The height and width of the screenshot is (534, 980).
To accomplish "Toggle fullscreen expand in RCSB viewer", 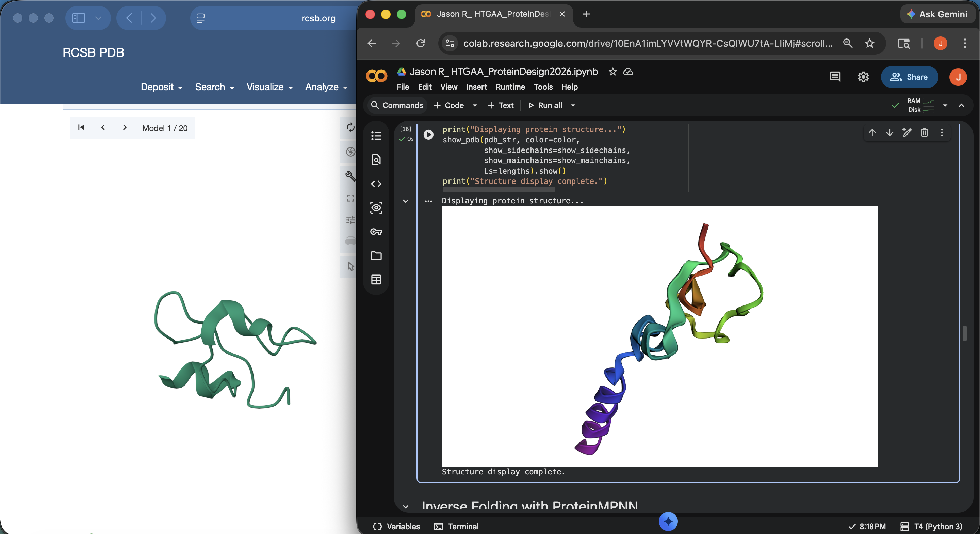I will pos(350,198).
